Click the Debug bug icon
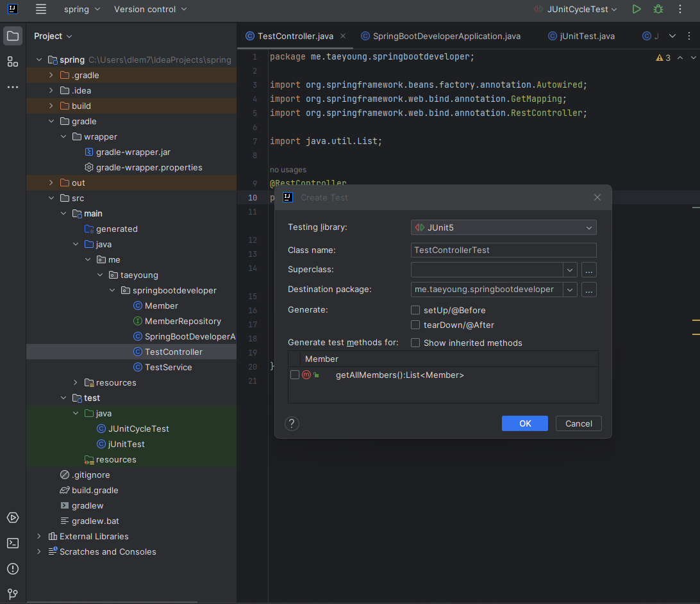700x604 pixels. 658,9
